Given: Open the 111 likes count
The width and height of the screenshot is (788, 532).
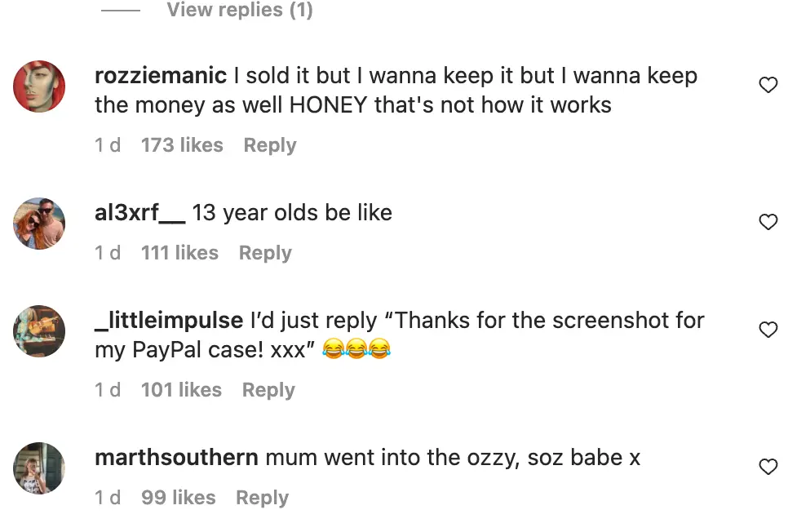Looking at the screenshot, I should point(179,252).
